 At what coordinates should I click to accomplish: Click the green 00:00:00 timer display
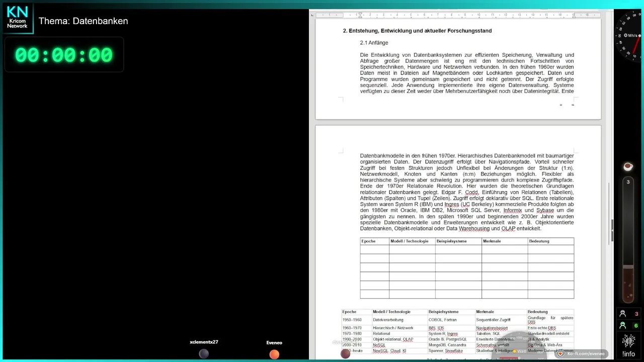(x=64, y=55)
